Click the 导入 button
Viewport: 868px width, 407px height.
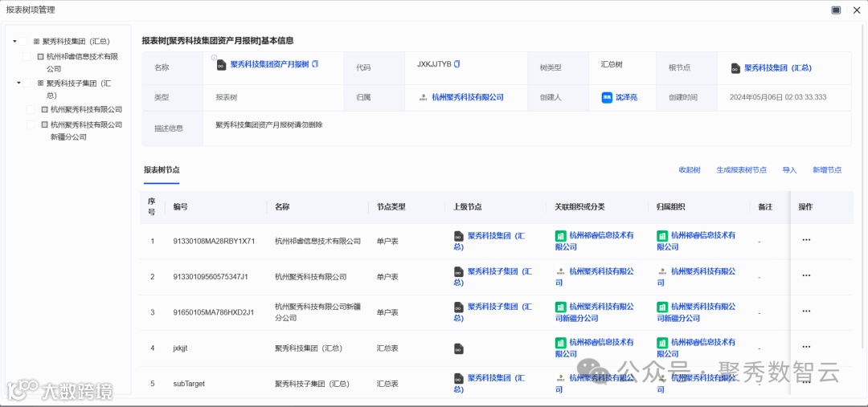pyautogui.click(x=789, y=169)
